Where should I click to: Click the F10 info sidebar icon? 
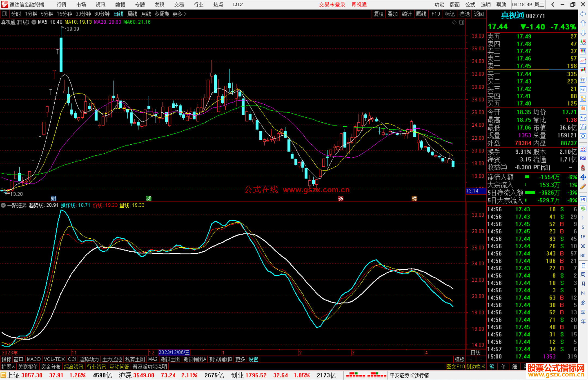click(x=583, y=89)
